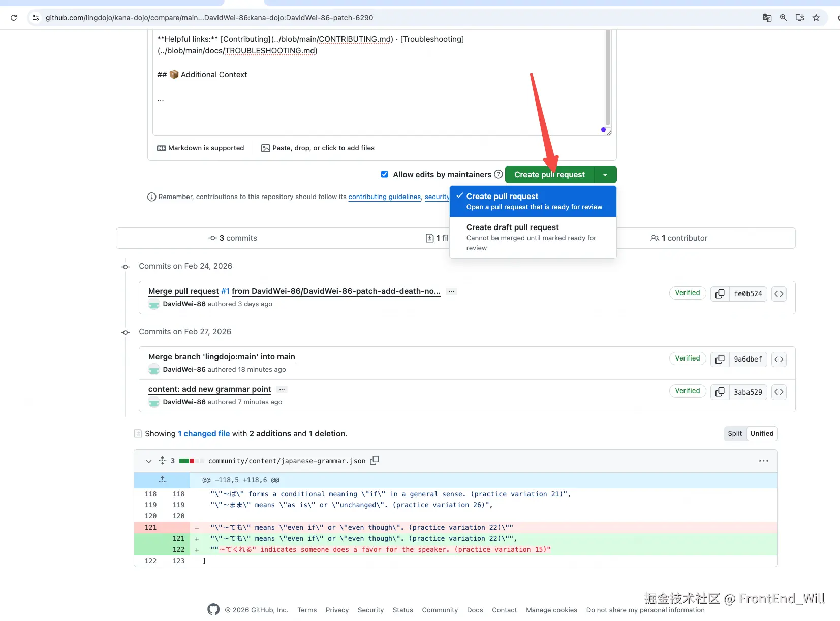Expand description of Merge pull request commit
The image size is (840, 621).
[x=451, y=291]
